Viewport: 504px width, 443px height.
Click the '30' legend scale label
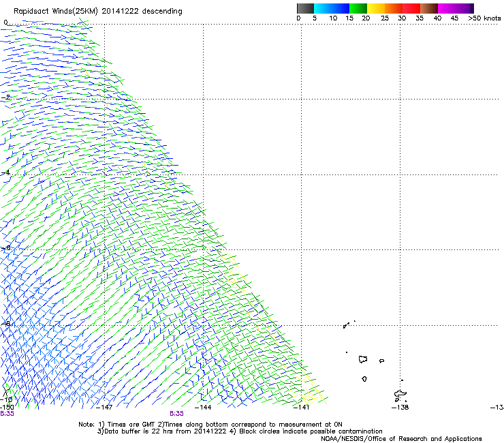coord(402,18)
